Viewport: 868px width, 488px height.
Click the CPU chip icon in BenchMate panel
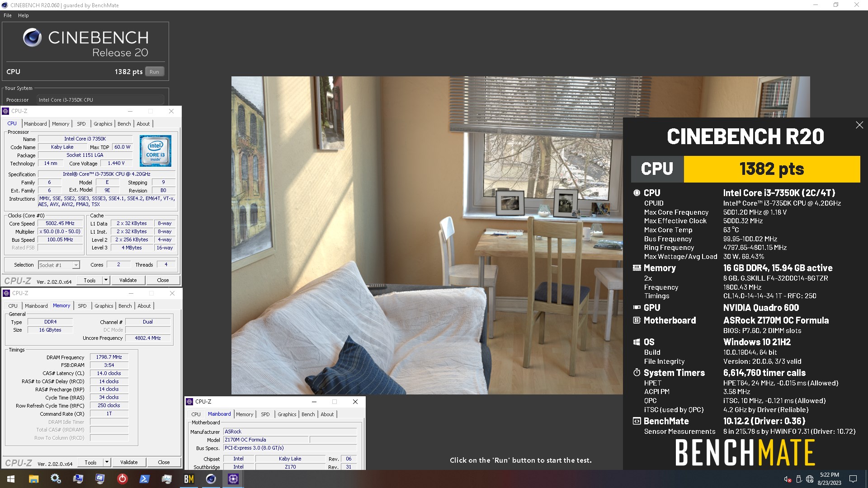coord(637,193)
